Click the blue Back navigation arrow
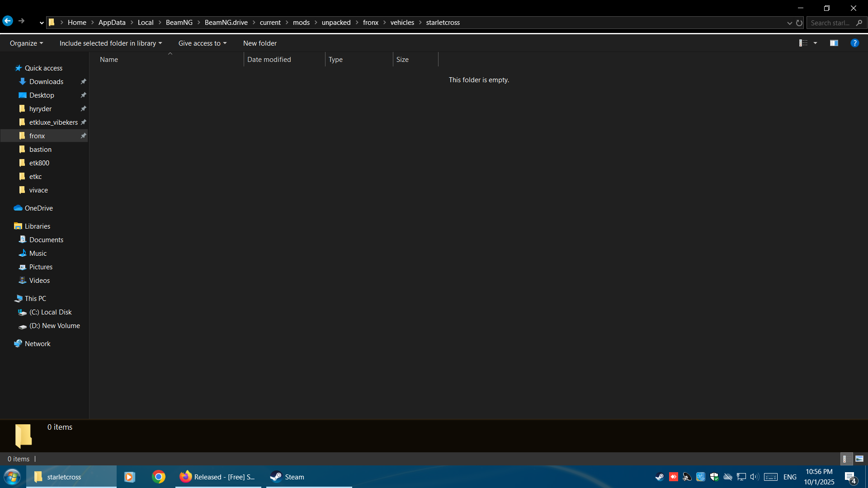Screen dimensions: 868x488 [x=8, y=21]
